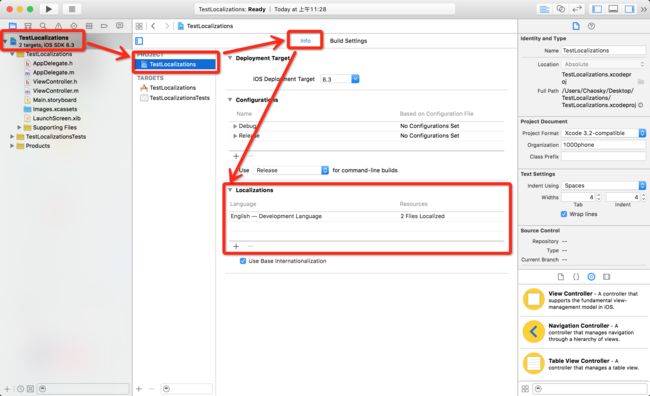Expand the TestLocalizationsTests group
650x396 pixels.
pos(12,136)
